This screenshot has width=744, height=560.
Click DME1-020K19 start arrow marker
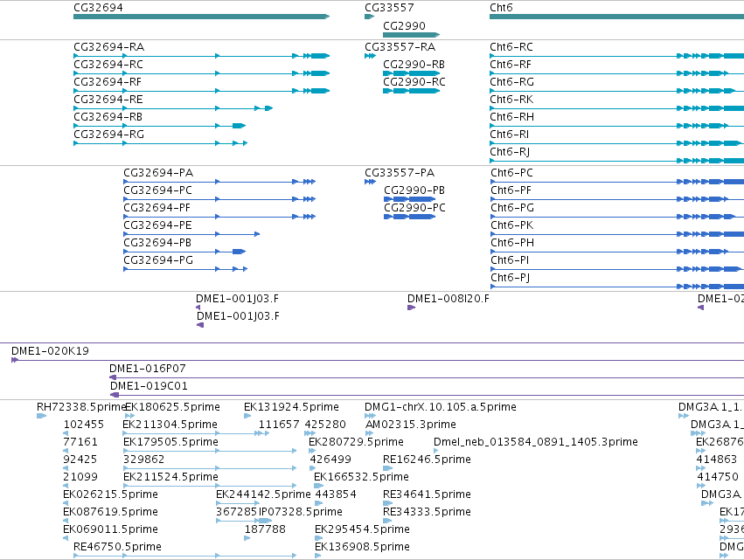15,360
